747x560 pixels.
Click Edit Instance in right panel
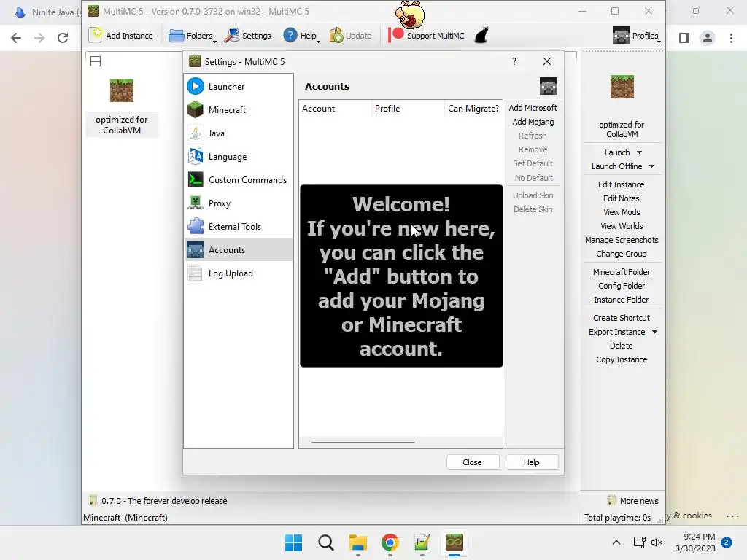[622, 184]
